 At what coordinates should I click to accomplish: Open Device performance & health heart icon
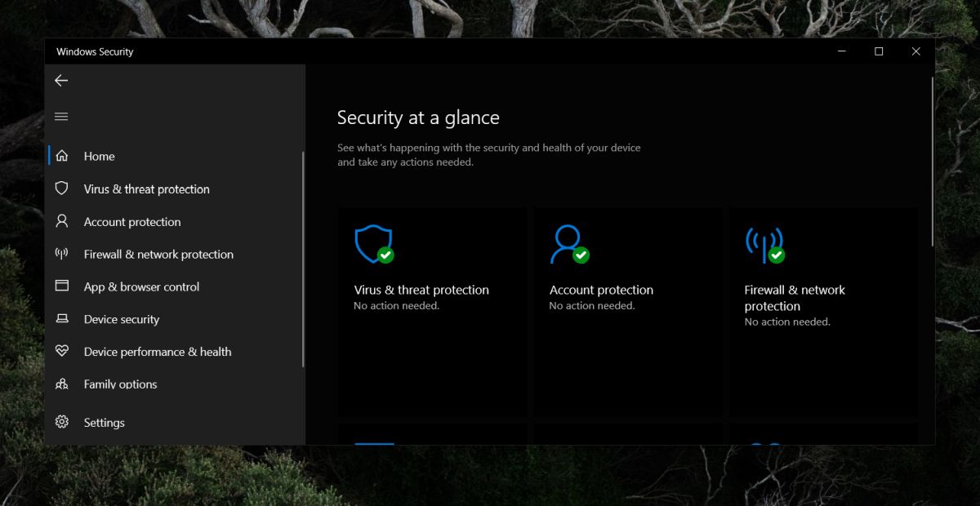tap(62, 352)
